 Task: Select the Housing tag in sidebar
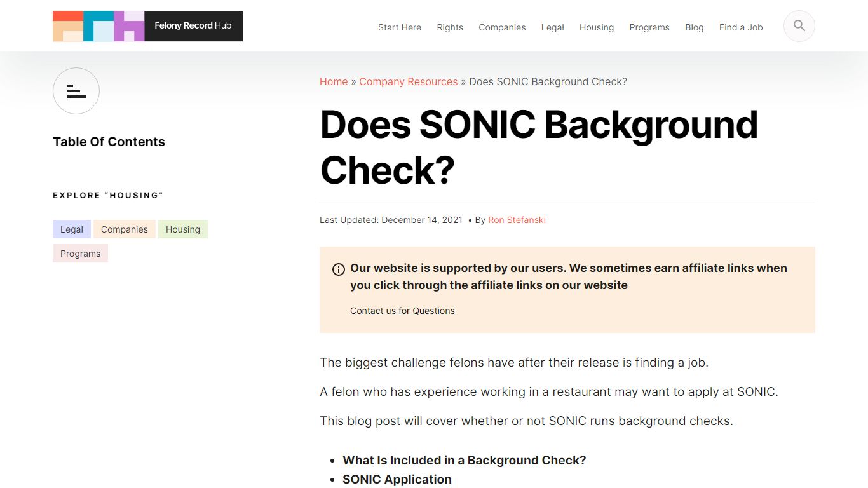(183, 229)
